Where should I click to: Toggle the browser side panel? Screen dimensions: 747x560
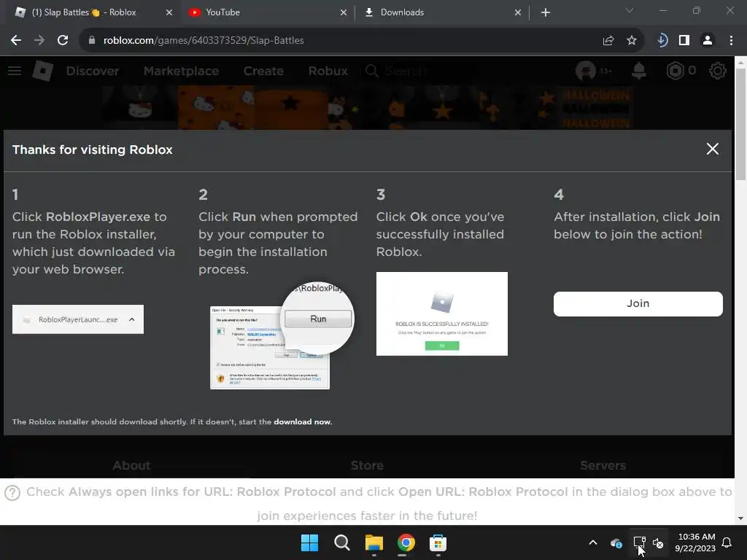tap(684, 41)
